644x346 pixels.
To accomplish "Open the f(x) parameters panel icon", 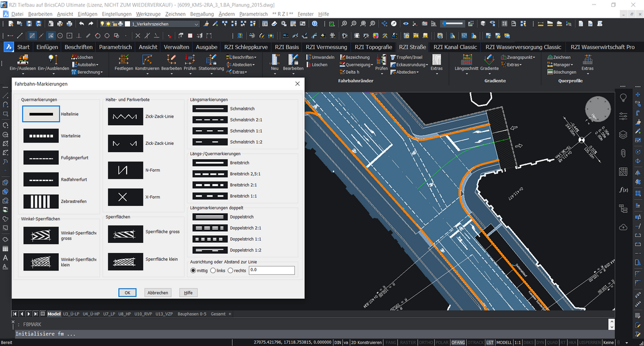I will [x=623, y=190].
